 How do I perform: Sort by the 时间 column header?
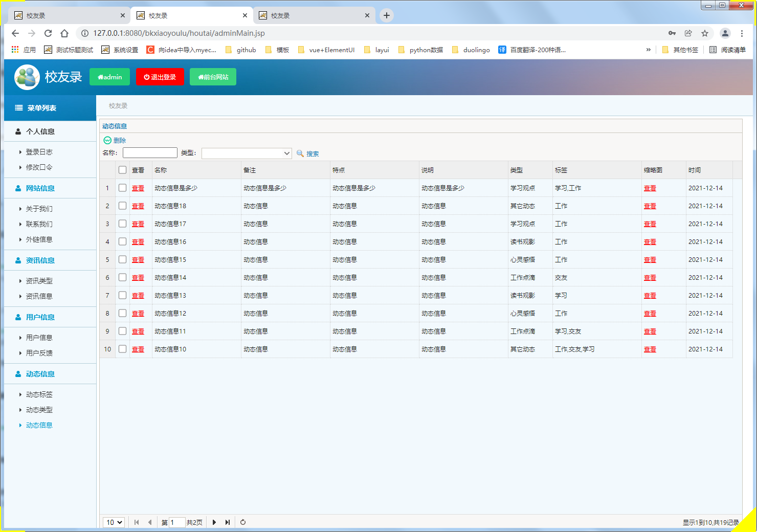[x=709, y=170]
